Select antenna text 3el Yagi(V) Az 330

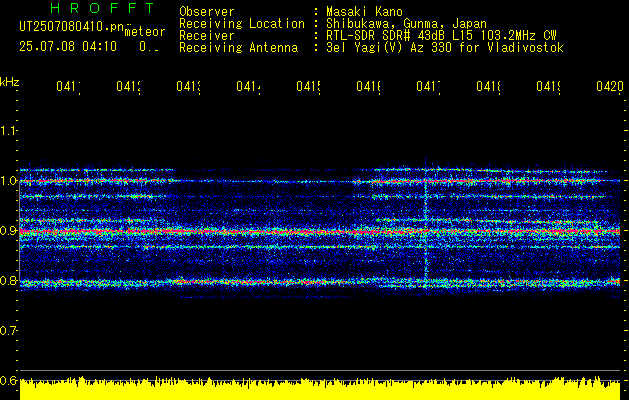tap(391, 48)
